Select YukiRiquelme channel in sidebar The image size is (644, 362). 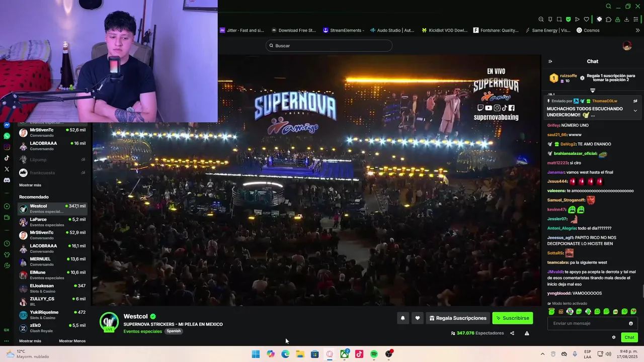[52, 315]
